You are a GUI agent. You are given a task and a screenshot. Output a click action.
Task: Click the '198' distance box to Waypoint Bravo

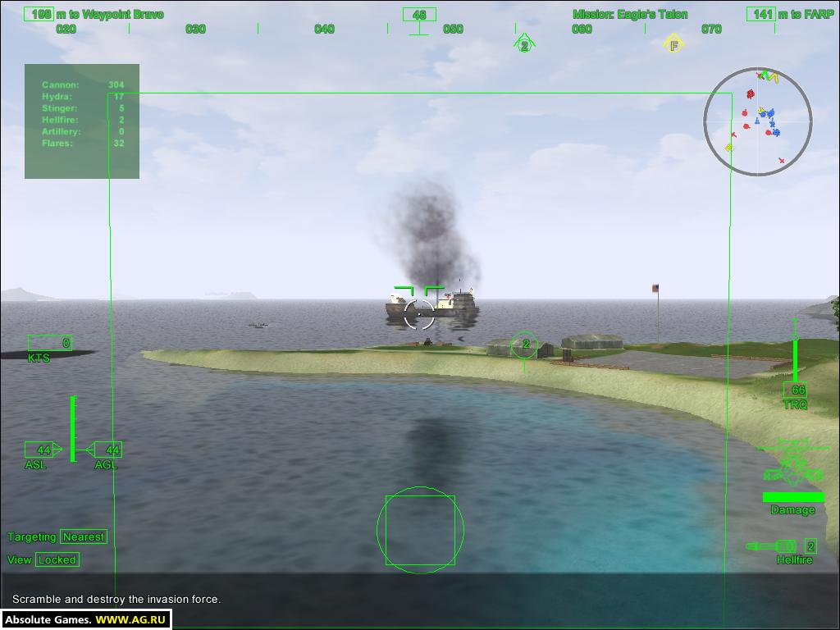point(39,14)
